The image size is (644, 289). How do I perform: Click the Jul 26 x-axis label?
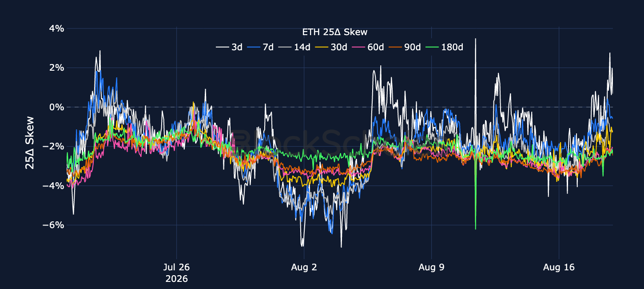[176, 268]
